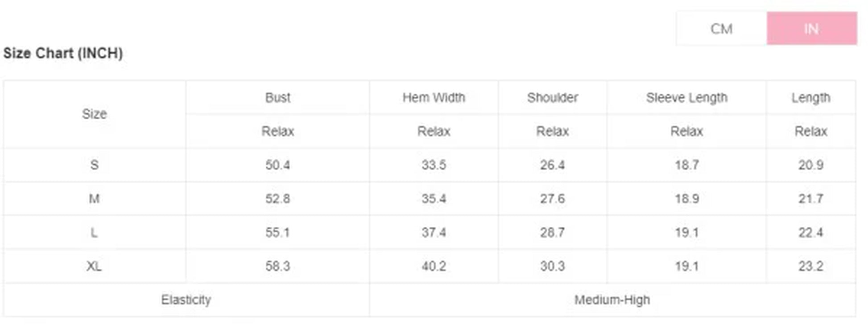Click the 40.2 hem width value
868x326 pixels.
click(x=434, y=266)
